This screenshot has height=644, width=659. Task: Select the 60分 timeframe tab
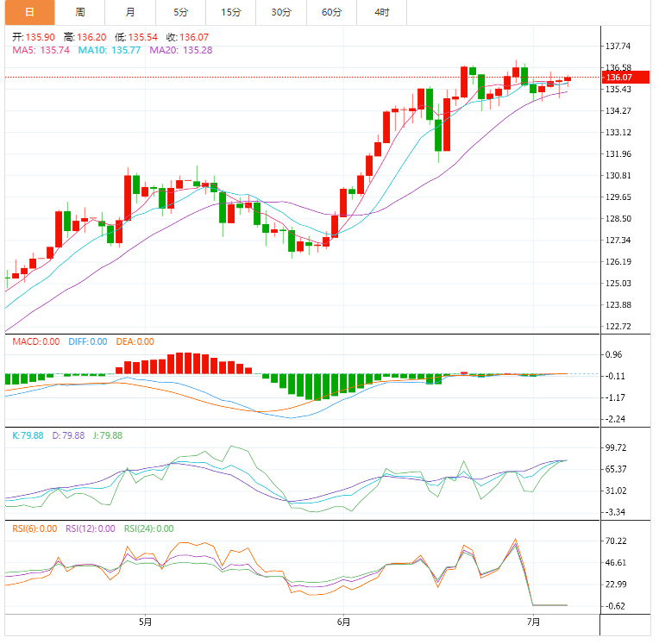pos(331,12)
